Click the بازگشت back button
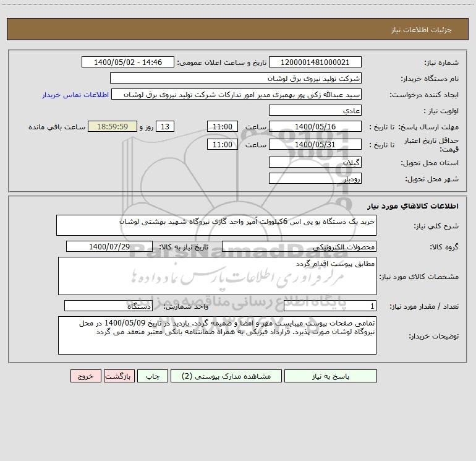476x461 pixels. pyautogui.click(x=119, y=376)
